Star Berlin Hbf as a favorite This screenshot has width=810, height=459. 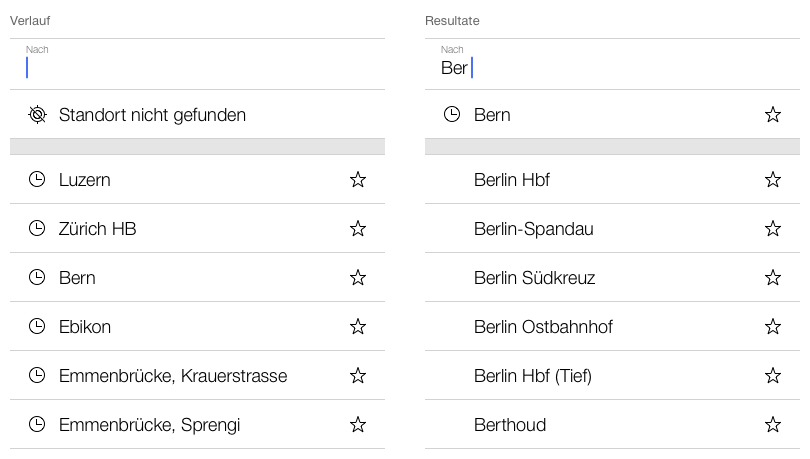(772, 180)
